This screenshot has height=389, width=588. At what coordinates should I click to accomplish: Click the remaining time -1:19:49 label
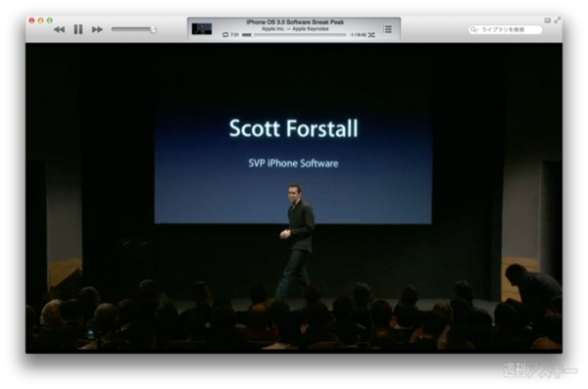point(358,35)
